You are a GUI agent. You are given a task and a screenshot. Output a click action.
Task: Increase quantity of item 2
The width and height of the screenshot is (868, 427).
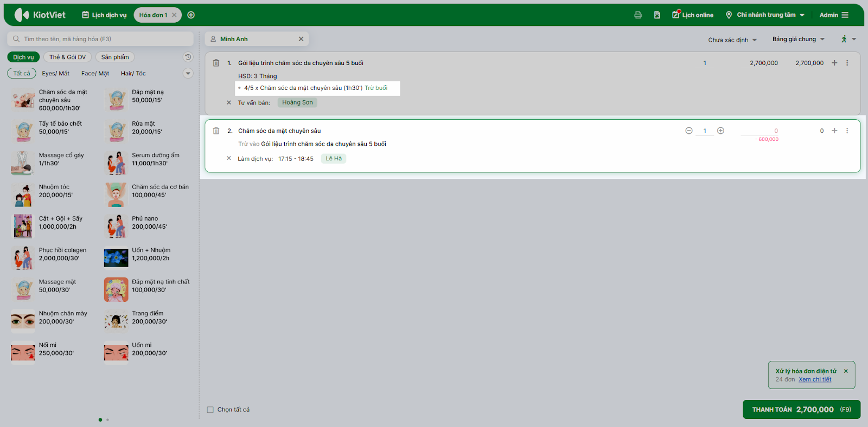[x=720, y=131]
